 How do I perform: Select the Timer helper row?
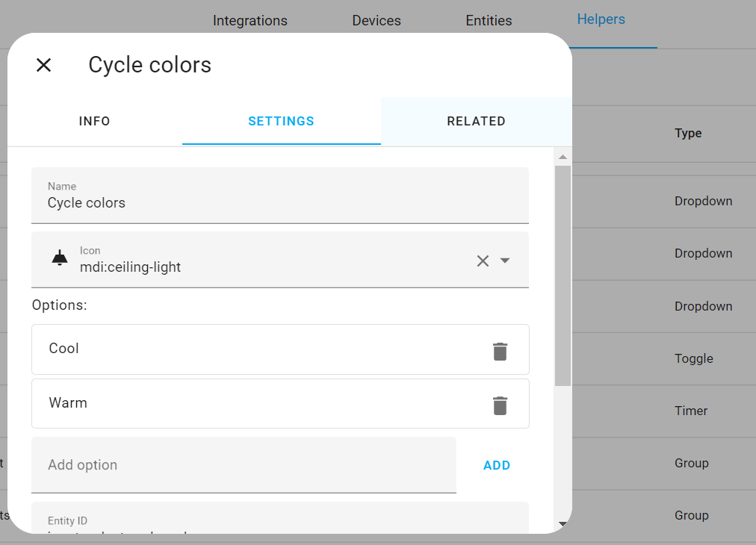[x=691, y=411]
